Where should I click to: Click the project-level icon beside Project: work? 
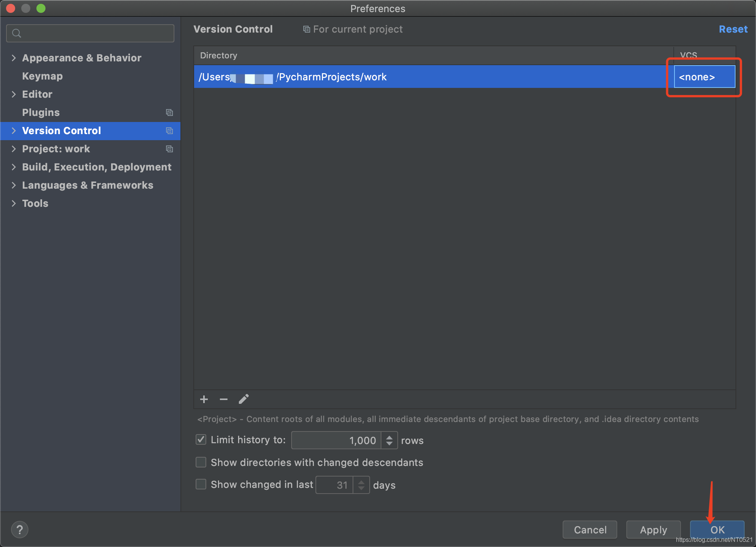[x=169, y=149]
